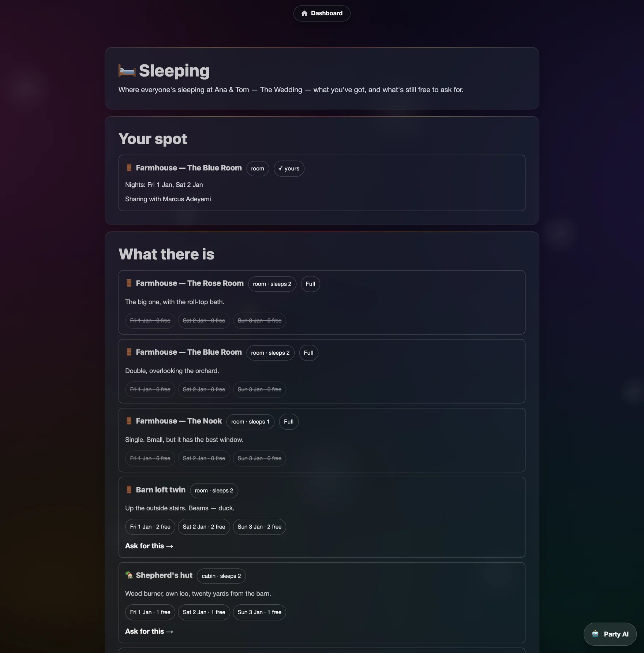Click the Dashboard home icon
Viewport: 644px width, 653px height.
click(x=304, y=13)
